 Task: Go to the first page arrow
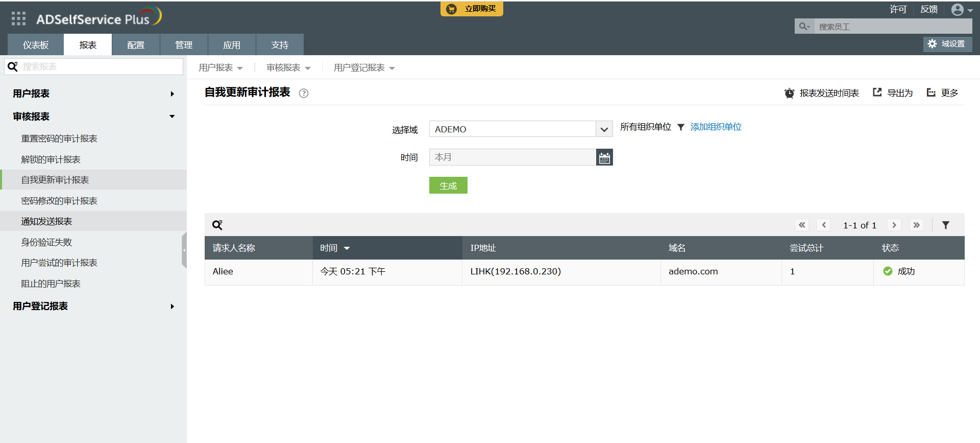pos(802,225)
